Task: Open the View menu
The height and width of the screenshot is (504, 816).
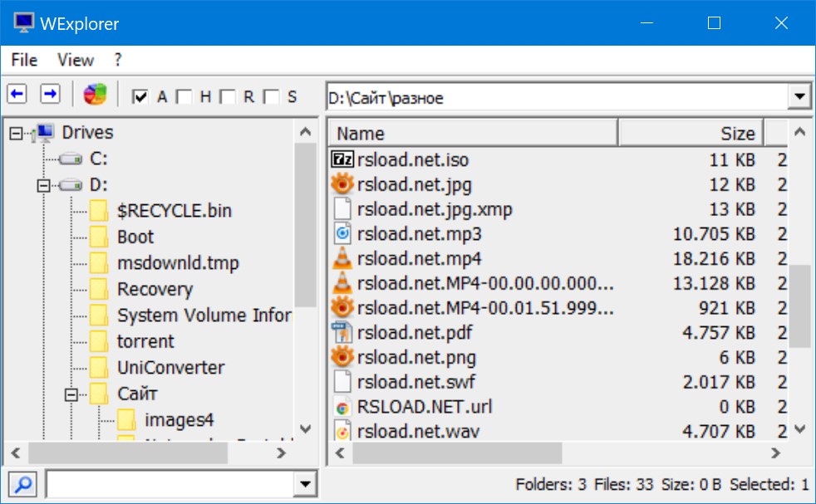Action: click(75, 59)
